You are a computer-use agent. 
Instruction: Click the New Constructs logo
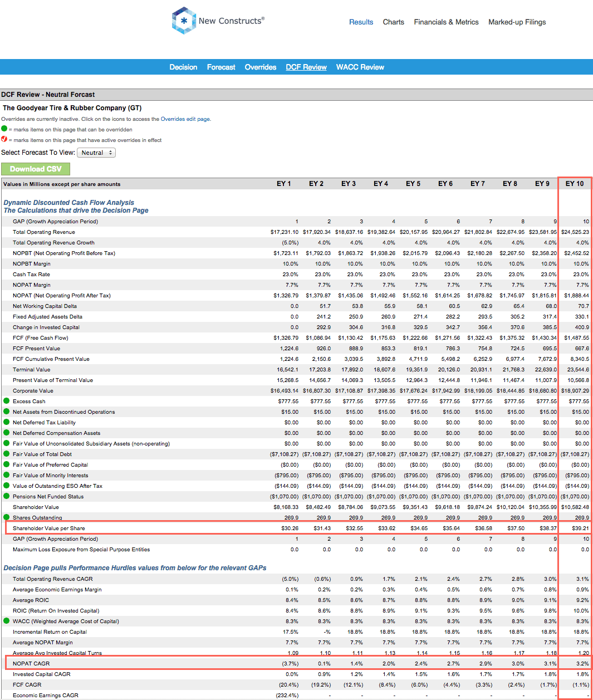click(218, 21)
